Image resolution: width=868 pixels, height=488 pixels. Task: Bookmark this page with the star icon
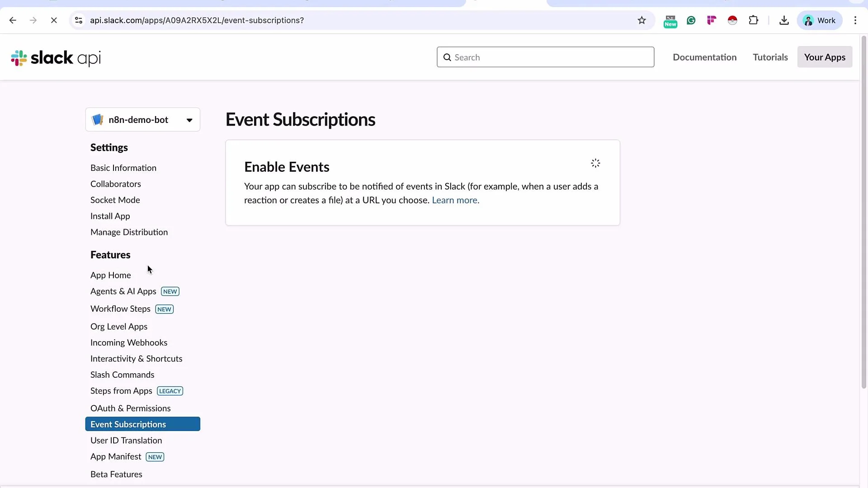coord(642,20)
